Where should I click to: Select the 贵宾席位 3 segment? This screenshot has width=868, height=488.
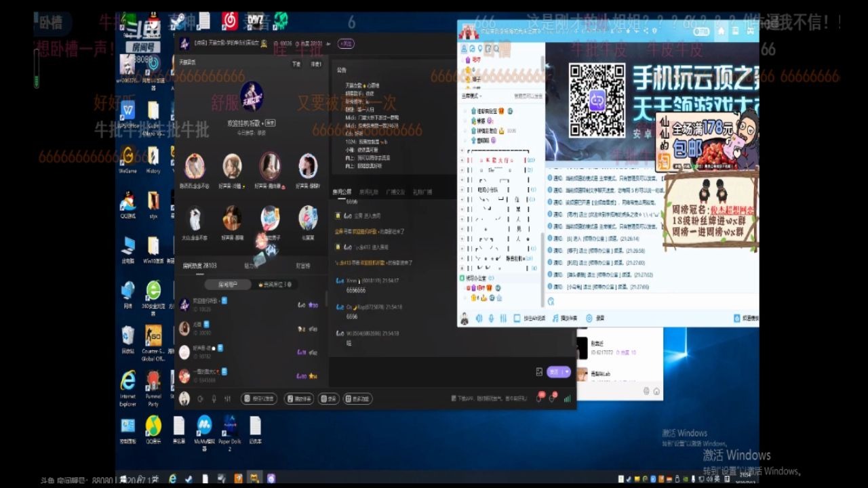(274, 285)
